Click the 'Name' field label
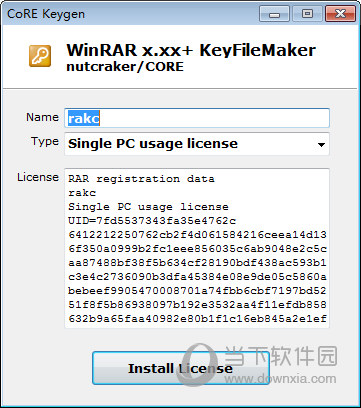Screen dimensions: 361x408 click(x=42, y=117)
